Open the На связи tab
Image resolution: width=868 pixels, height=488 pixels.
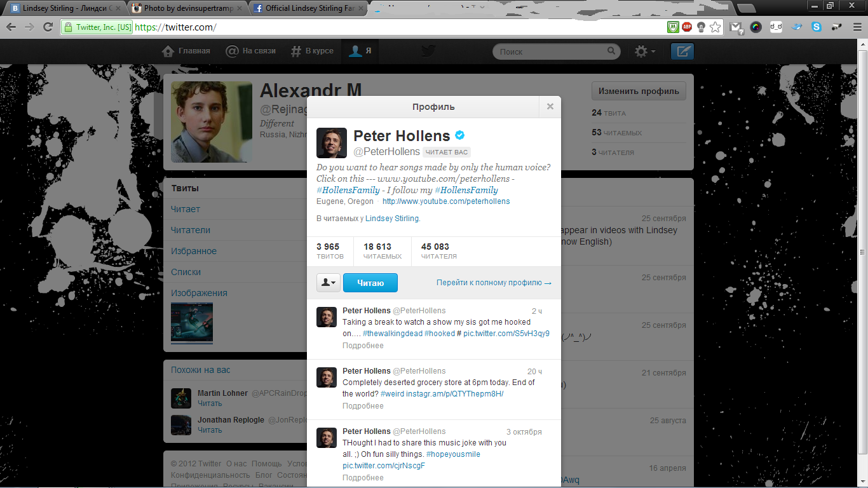coord(251,51)
